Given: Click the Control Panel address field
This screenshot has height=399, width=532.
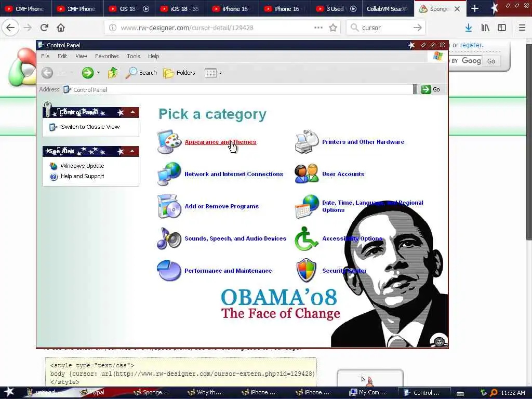Looking at the screenshot, I should (237, 89).
